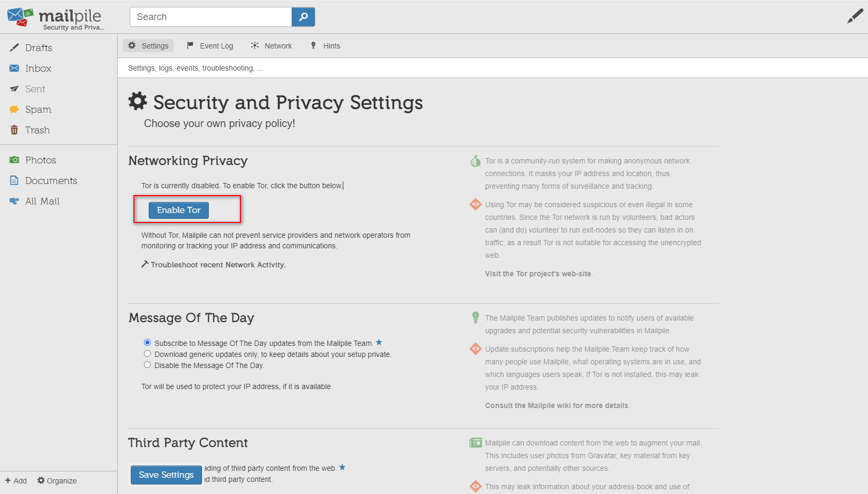This screenshot has height=494, width=868.
Task: Go to the Spam folder
Action: point(38,110)
